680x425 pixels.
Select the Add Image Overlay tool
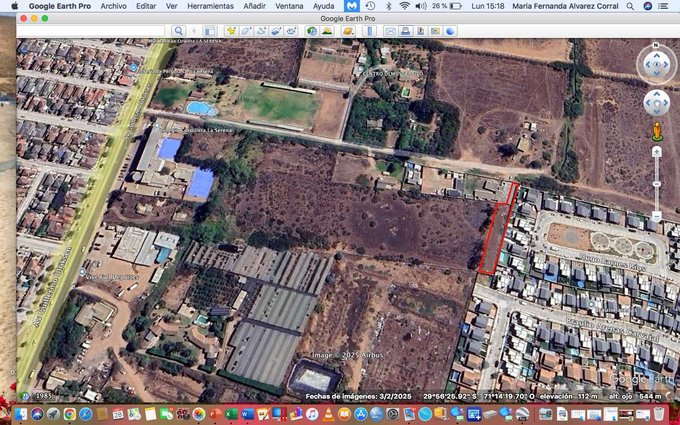(x=276, y=31)
